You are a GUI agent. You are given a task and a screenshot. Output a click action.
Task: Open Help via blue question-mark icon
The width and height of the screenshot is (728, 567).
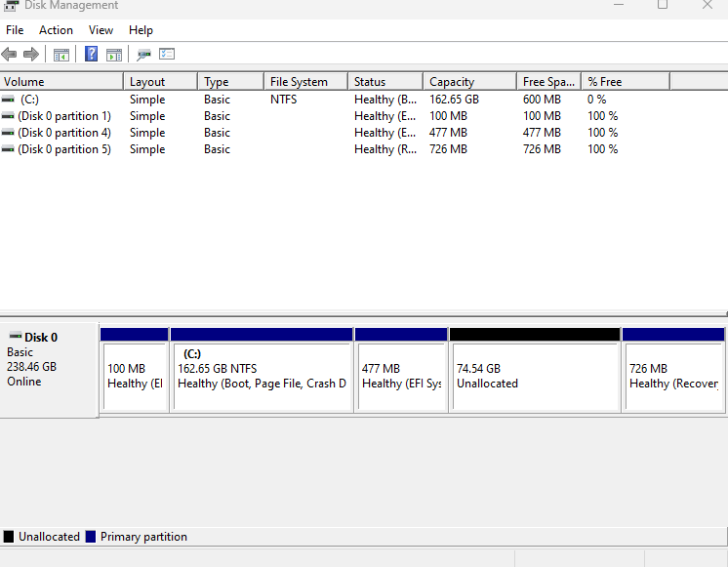91,54
